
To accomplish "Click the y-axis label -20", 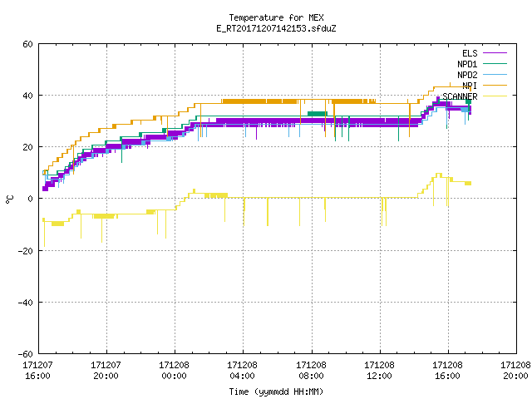I will click(x=26, y=251).
